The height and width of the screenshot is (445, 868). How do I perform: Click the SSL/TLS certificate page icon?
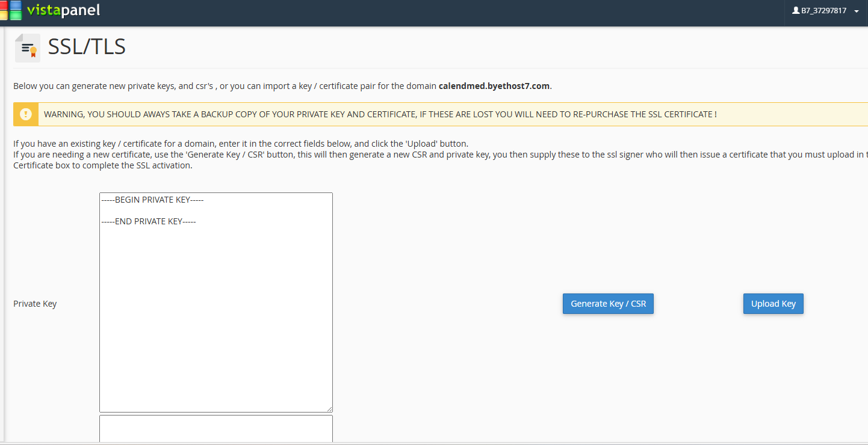(x=28, y=48)
